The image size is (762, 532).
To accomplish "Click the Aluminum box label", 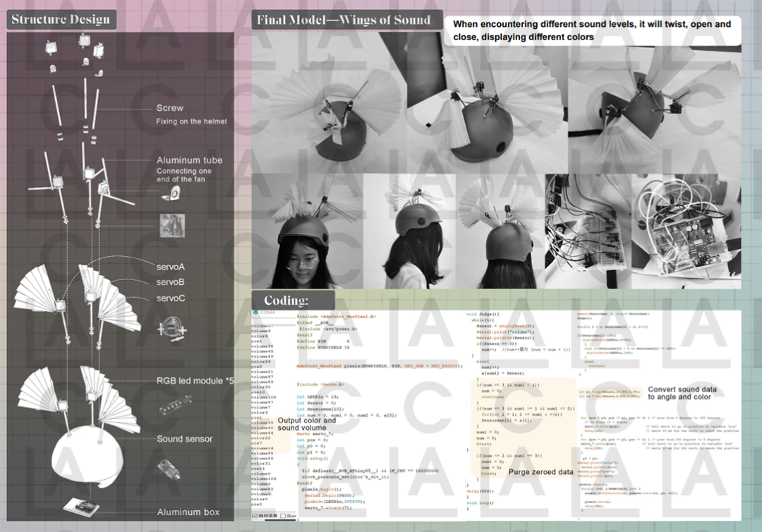I will point(188,512).
